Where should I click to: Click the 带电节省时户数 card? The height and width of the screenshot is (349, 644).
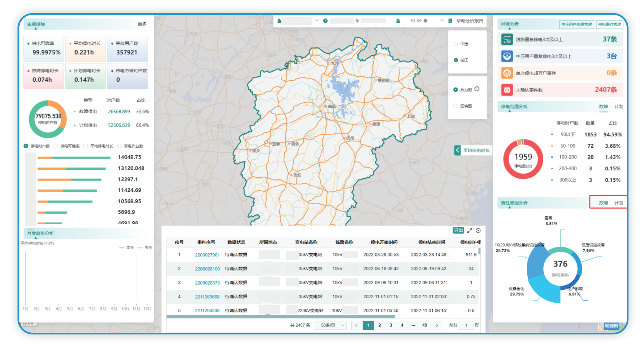tap(128, 76)
